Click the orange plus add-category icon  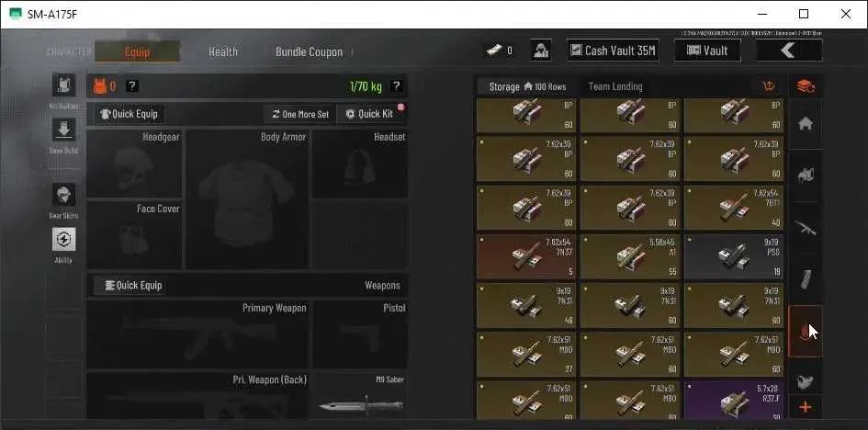[806, 408]
